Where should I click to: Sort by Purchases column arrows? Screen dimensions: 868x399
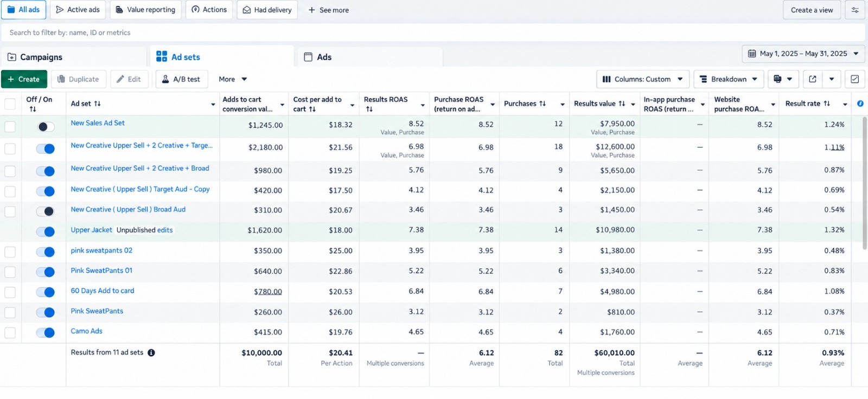point(542,104)
